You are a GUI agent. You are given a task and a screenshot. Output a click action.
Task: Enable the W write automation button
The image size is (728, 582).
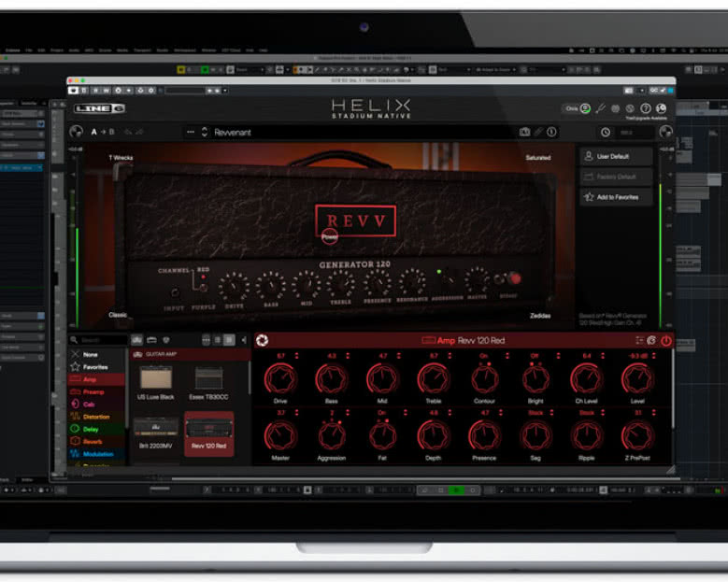pyautogui.click(x=106, y=91)
